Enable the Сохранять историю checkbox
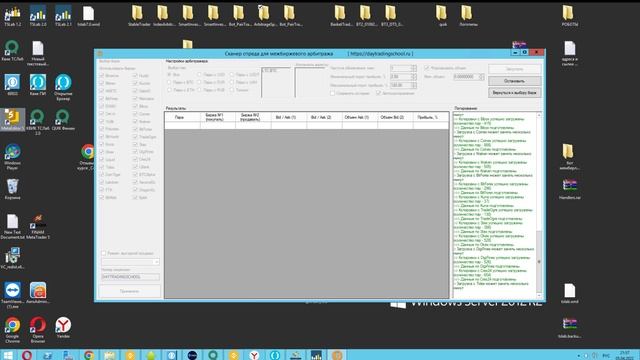Image resolution: width=640 pixels, height=360 pixels. pyautogui.click(x=333, y=93)
